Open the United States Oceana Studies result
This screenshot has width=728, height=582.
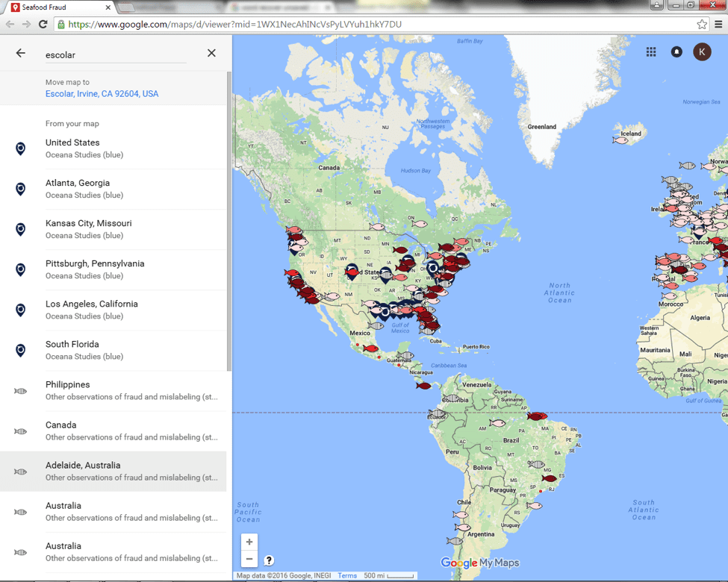[x=113, y=148]
